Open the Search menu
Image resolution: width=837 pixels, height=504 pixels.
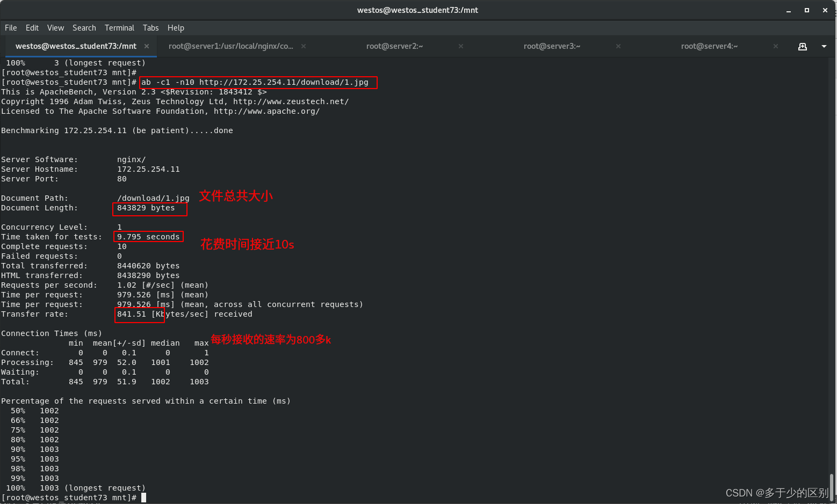(x=84, y=28)
